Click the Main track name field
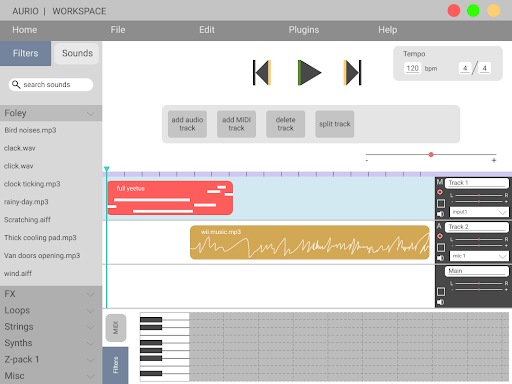The height and width of the screenshot is (384, 512). click(477, 271)
